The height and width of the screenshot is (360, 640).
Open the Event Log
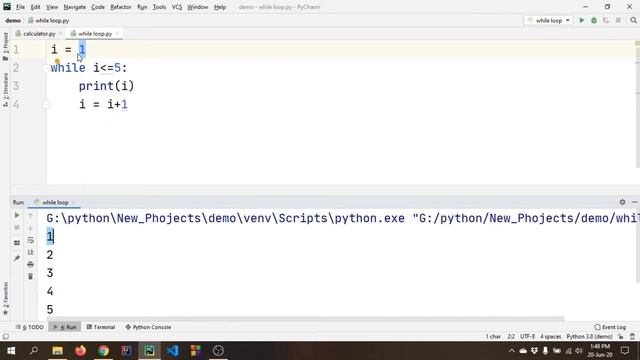pos(610,327)
